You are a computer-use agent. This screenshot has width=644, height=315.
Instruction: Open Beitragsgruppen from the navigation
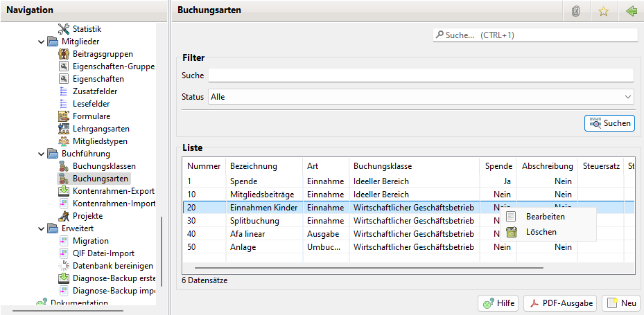(103, 54)
